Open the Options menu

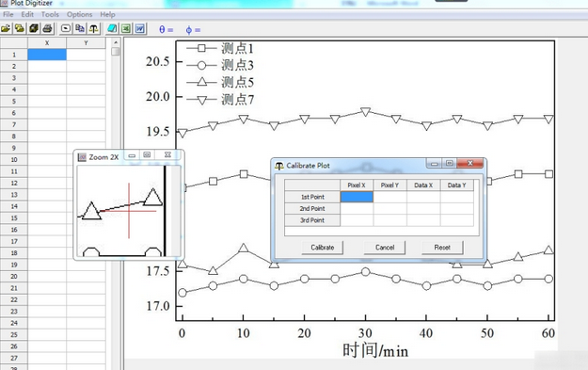(x=80, y=14)
